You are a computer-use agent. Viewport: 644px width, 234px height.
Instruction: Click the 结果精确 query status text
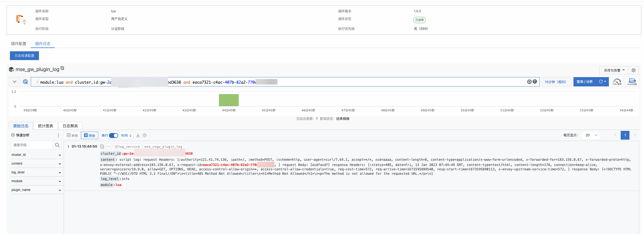[x=343, y=119]
